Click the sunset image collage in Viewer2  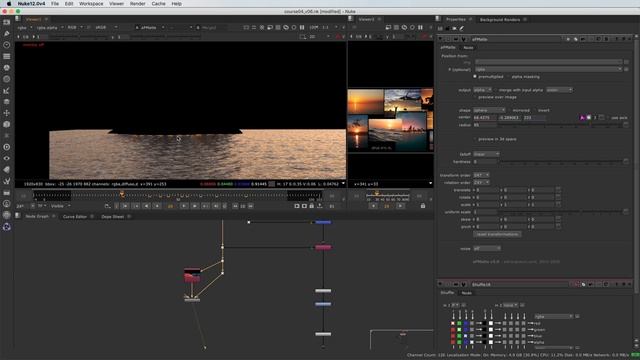390,120
